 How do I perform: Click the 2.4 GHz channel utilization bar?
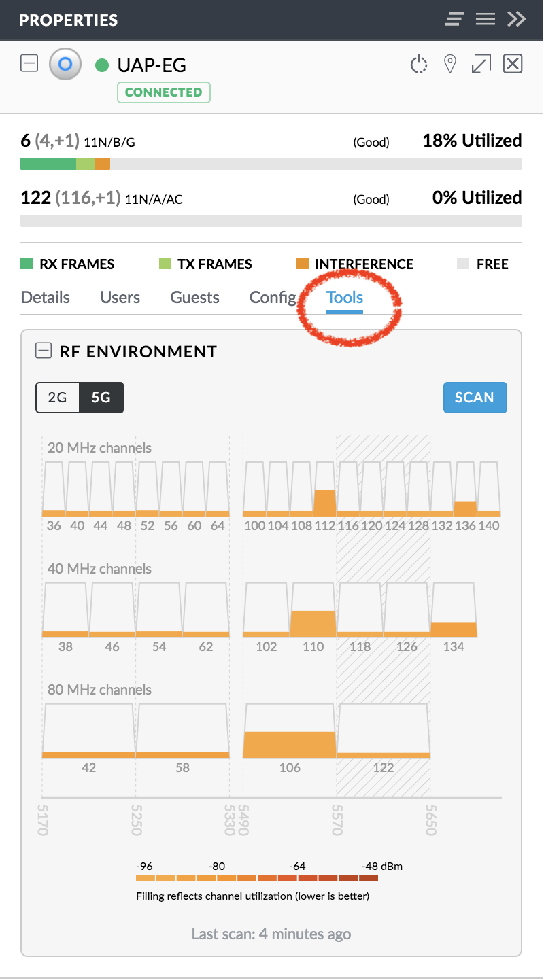(x=271, y=164)
